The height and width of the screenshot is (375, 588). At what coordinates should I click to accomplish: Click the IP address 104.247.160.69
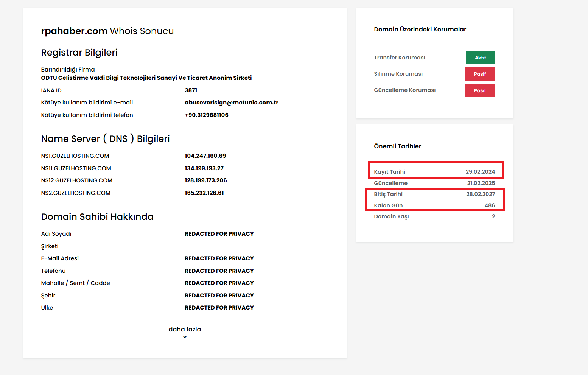205,156
